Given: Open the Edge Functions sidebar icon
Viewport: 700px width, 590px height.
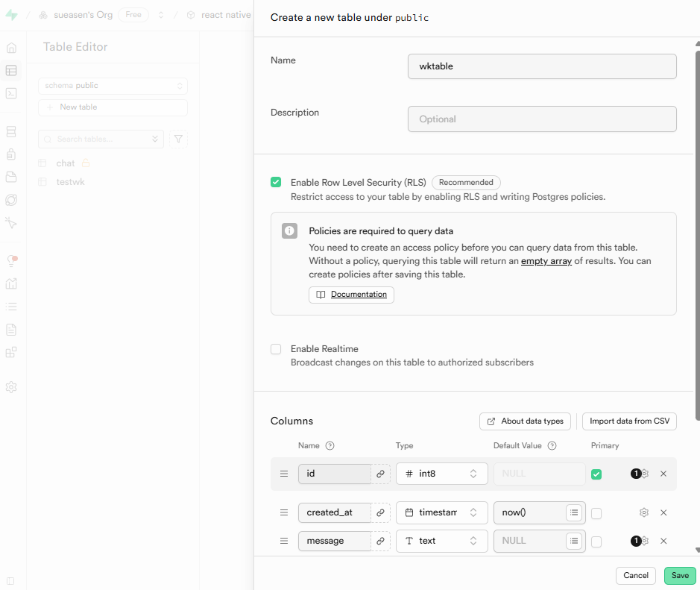Looking at the screenshot, I should (11, 200).
